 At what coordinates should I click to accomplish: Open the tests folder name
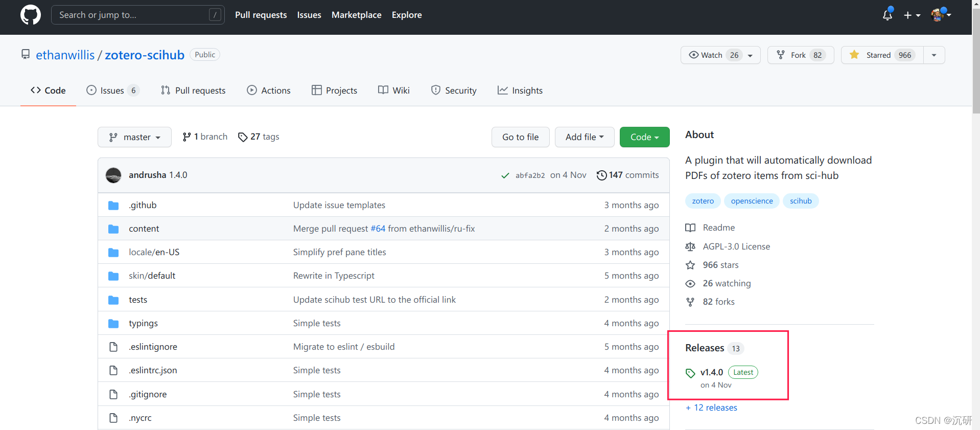coord(138,300)
